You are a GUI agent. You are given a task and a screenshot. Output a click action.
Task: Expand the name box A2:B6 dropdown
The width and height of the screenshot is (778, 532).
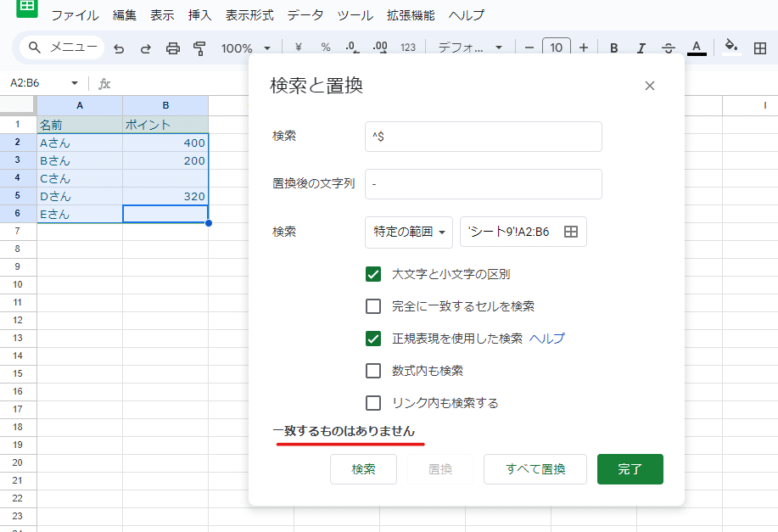click(x=75, y=83)
